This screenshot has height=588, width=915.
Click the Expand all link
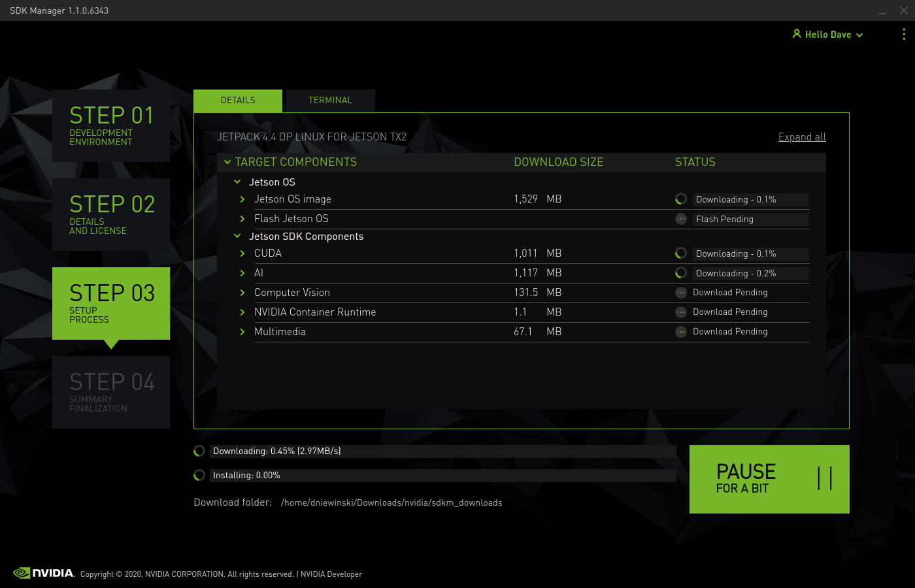point(802,137)
